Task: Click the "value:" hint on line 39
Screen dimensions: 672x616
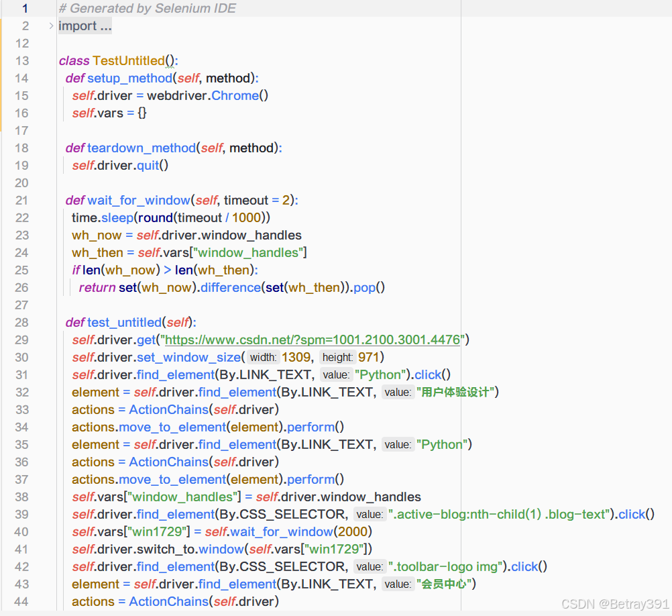Action: (x=370, y=515)
